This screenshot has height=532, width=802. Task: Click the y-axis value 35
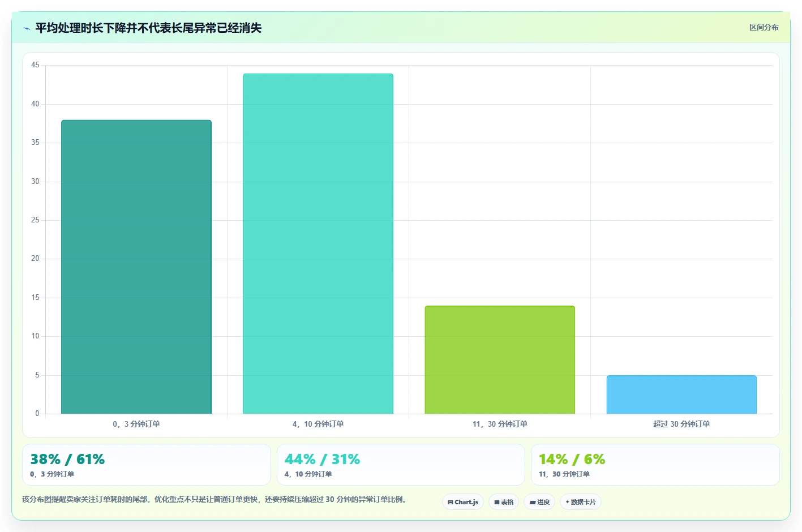click(35, 143)
